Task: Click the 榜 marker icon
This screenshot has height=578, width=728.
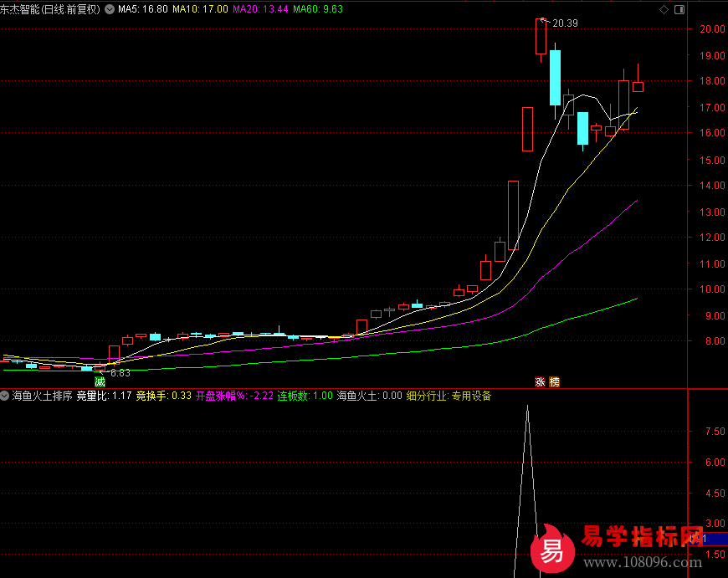Action: (x=554, y=382)
